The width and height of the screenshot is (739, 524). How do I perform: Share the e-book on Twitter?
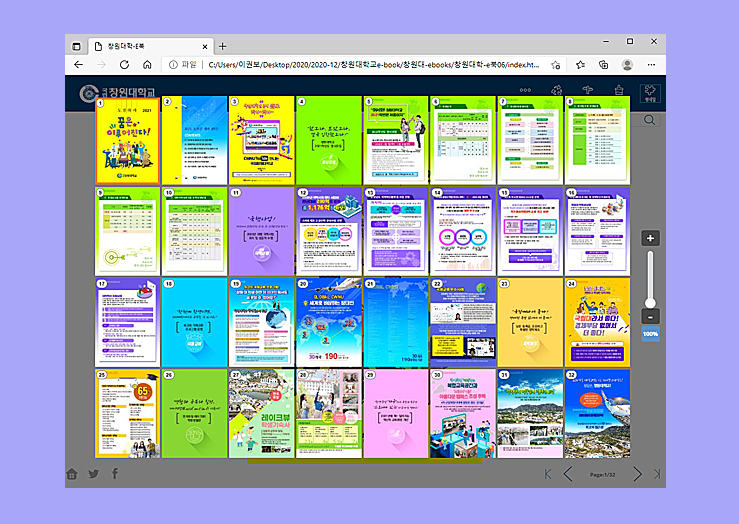[93, 473]
